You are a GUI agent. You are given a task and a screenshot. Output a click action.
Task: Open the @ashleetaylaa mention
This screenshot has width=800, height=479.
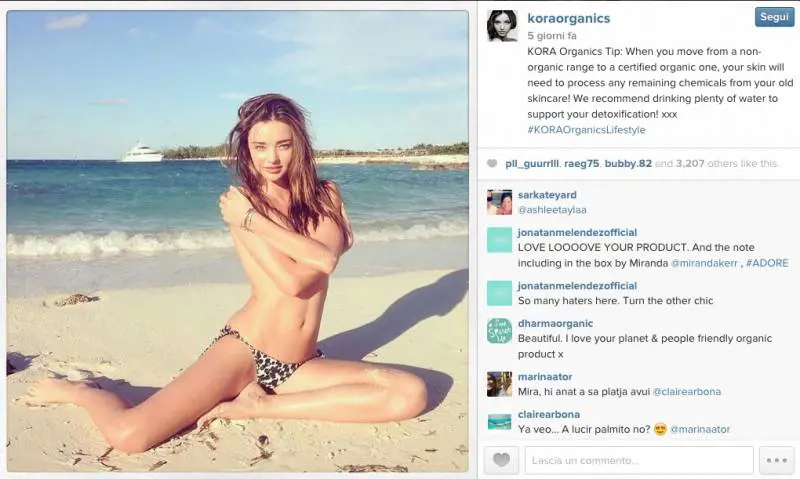pyautogui.click(x=552, y=210)
